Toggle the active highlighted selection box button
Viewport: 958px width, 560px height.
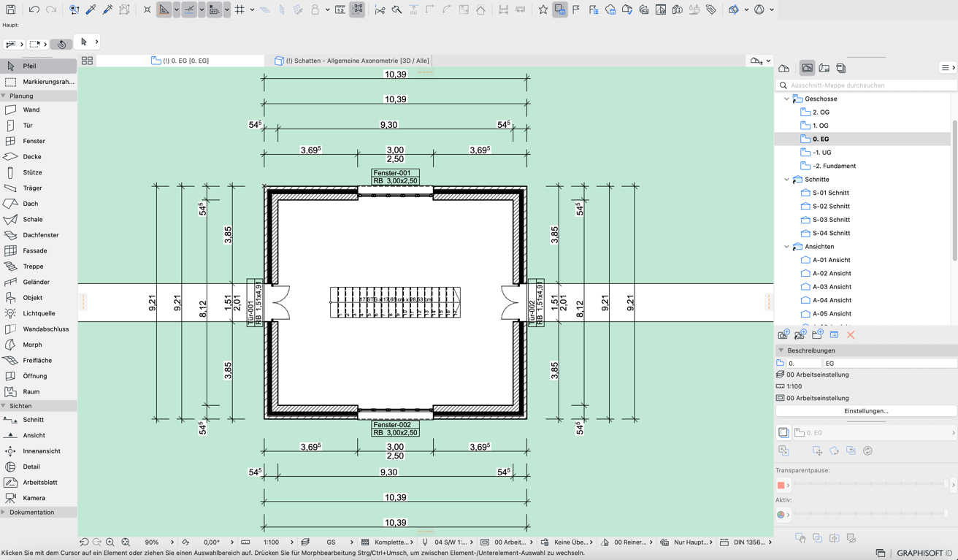click(358, 9)
